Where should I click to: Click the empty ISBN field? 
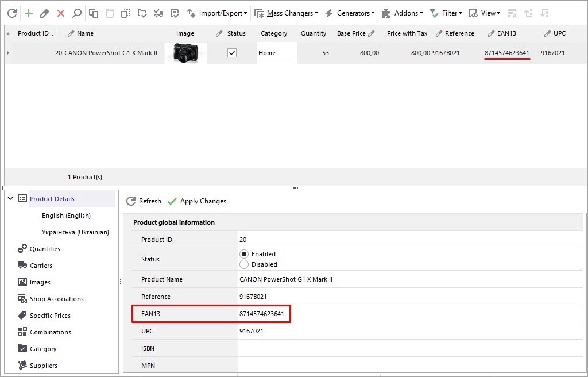[x=410, y=348]
